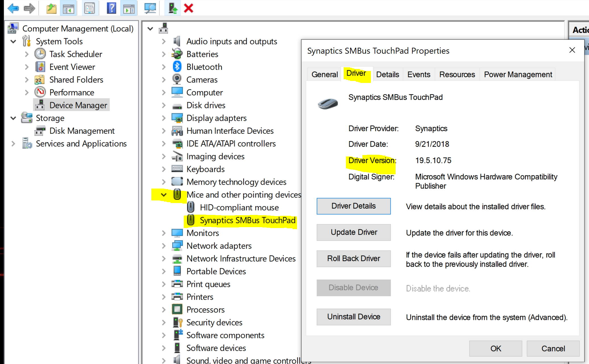Collapse Mice and other pointing devices
The image size is (589, 364).
pos(164,195)
